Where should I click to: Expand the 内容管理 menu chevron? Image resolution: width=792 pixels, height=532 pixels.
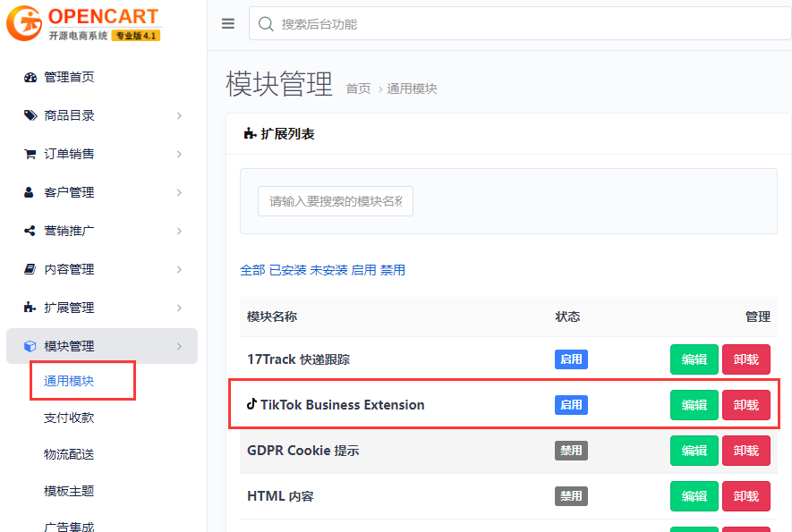(179, 269)
